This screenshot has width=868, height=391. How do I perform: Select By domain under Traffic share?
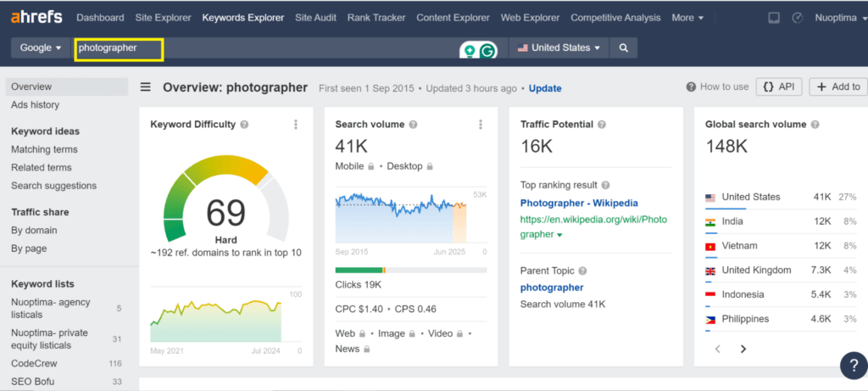coord(34,231)
